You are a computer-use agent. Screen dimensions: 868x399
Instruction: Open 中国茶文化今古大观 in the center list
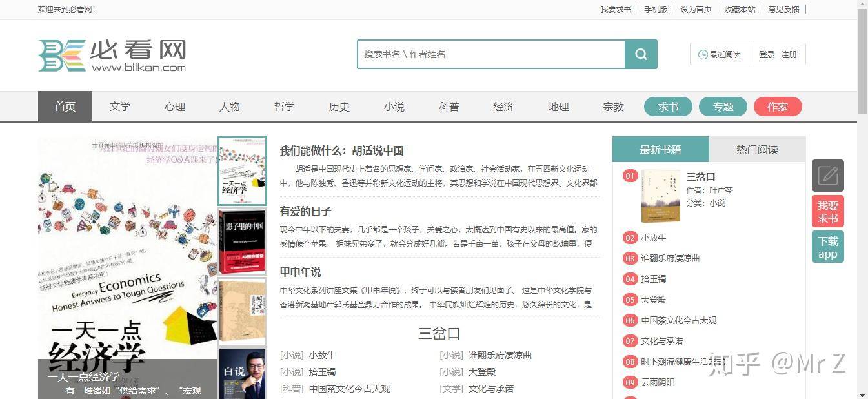tap(349, 389)
